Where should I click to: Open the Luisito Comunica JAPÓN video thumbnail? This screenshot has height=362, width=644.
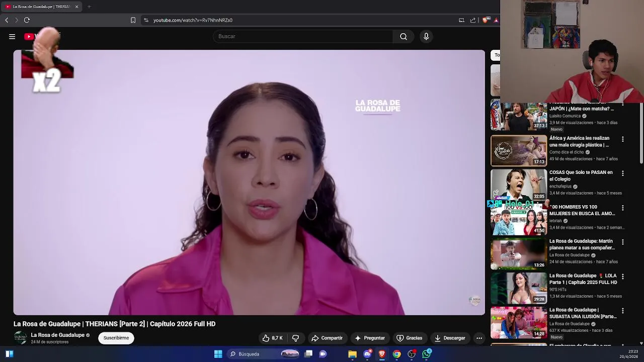[x=519, y=116]
